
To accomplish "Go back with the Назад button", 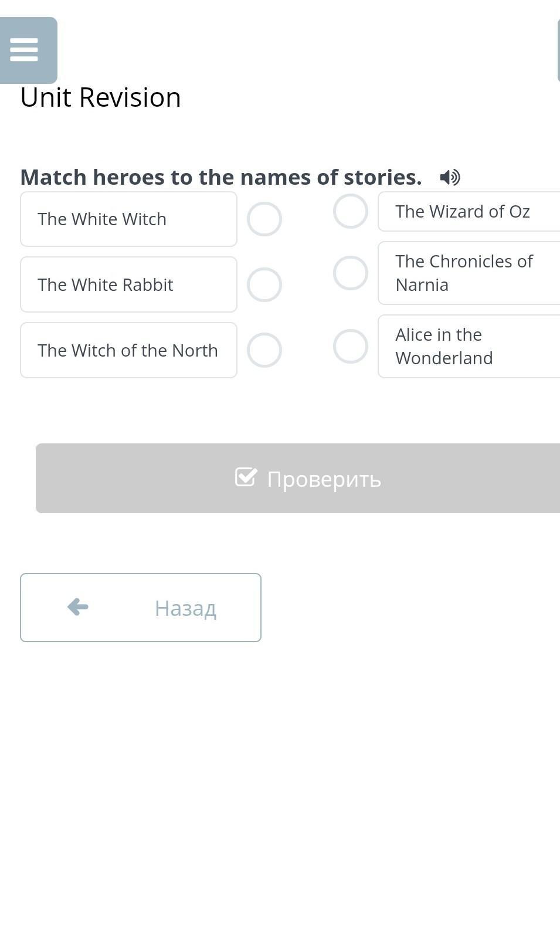I will pyautogui.click(x=141, y=608).
